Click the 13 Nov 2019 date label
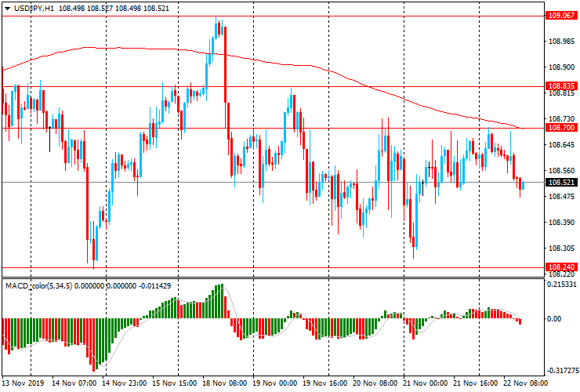The image size is (580, 392). [23, 383]
